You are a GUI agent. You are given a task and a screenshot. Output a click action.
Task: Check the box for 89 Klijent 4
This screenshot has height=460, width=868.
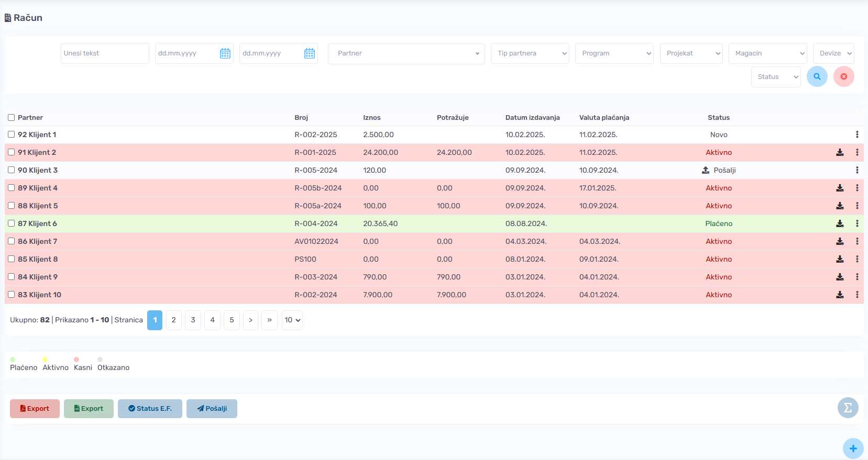[11, 188]
